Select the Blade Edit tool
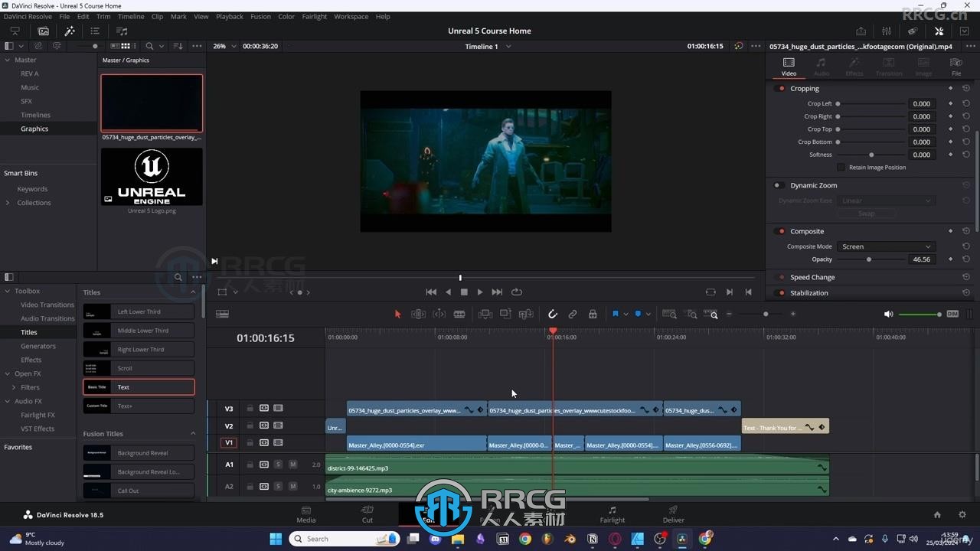Viewport: 980px width, 551px height. [x=459, y=314]
